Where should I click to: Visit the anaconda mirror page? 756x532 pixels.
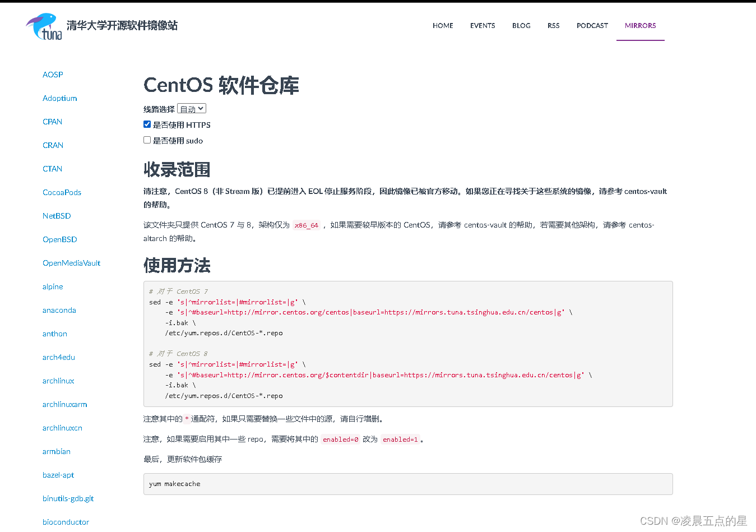pos(59,310)
